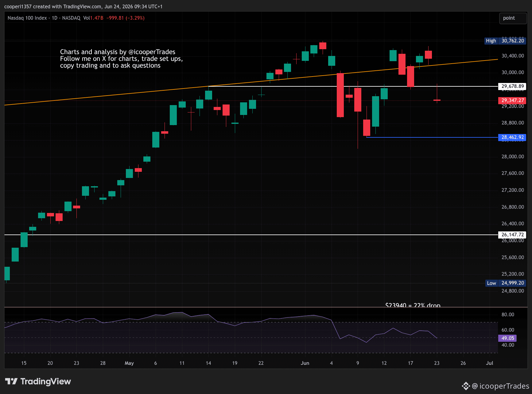Click the "point" button in top-right corner
Screen dimensions: 532x394
coord(513,18)
